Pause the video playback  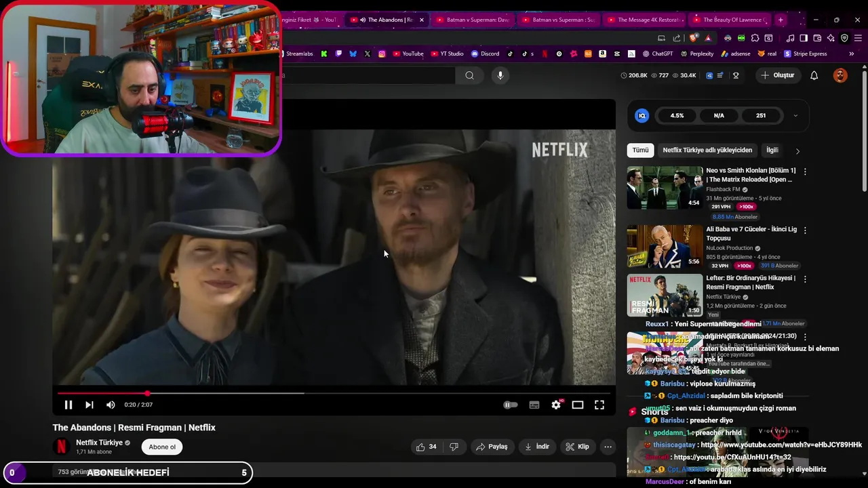pyautogui.click(x=68, y=405)
